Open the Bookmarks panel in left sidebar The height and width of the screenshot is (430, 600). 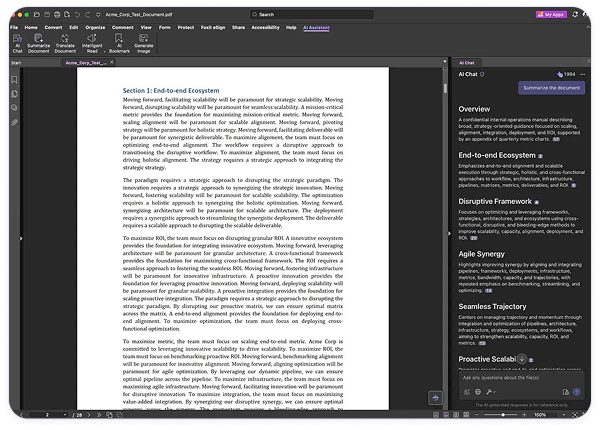[14, 80]
